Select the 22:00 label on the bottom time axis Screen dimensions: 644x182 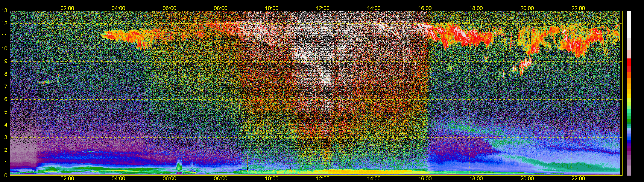point(579,179)
